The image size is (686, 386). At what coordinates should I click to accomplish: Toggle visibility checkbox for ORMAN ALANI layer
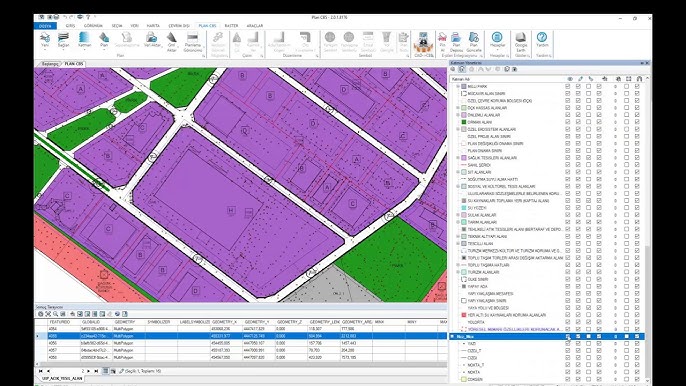[x=568, y=122]
